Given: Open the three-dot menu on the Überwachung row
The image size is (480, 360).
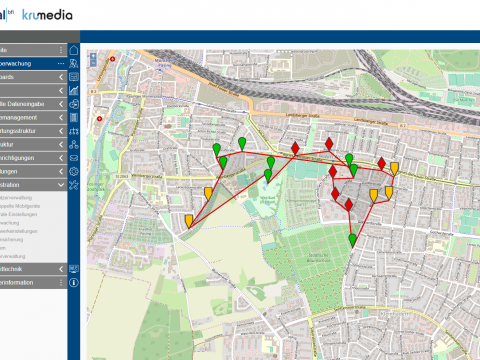Looking at the screenshot, I should (x=61, y=63).
